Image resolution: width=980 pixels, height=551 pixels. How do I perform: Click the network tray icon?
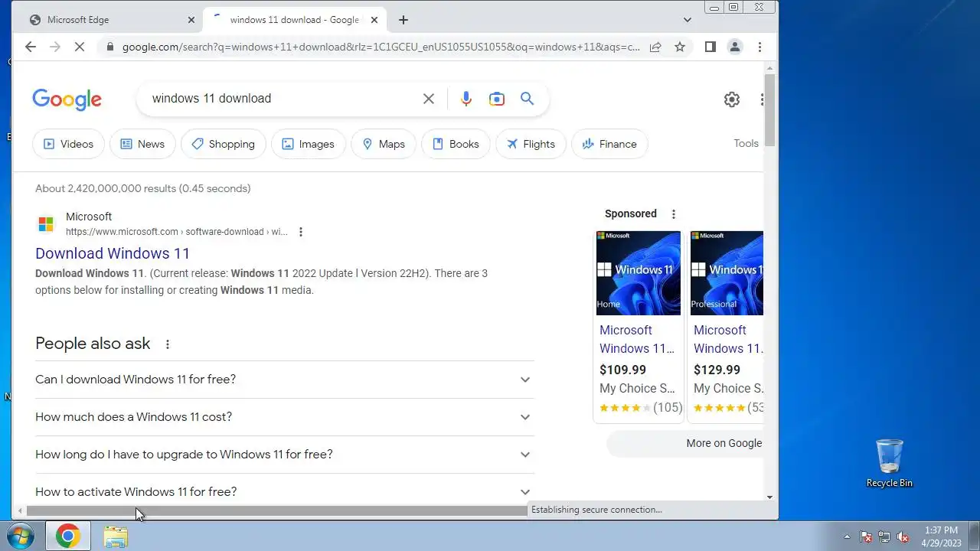point(884,537)
